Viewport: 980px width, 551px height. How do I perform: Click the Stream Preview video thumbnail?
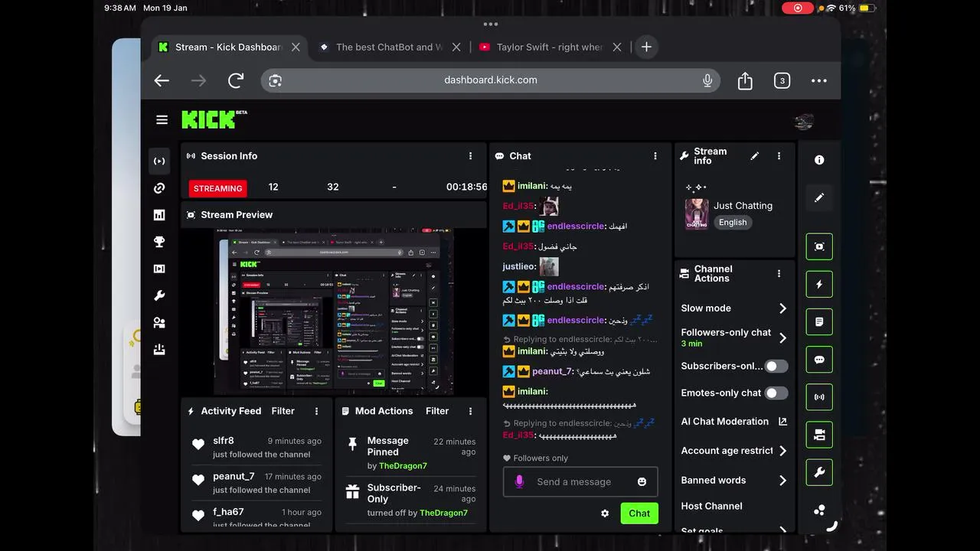[333, 312]
